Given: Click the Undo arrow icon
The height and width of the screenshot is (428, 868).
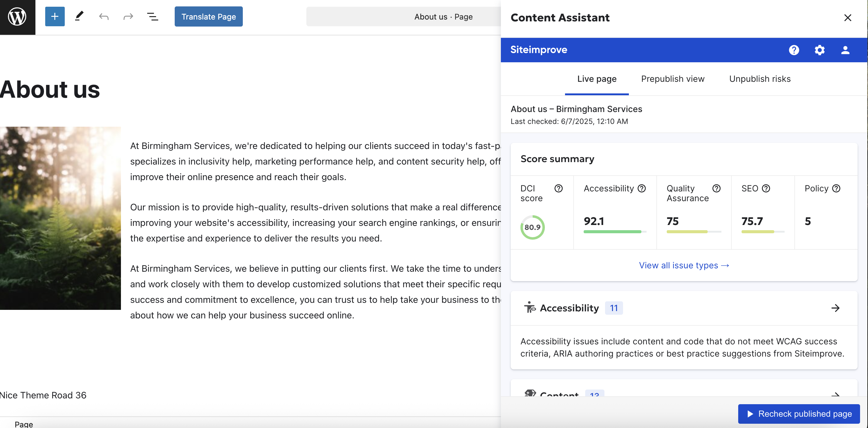Looking at the screenshot, I should pos(104,16).
